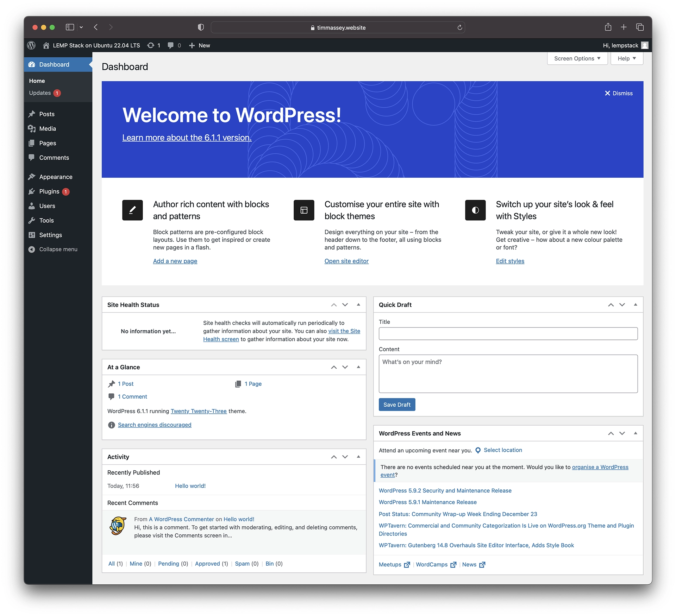
Task: Click the pencil icon for block patterns
Action: click(132, 210)
